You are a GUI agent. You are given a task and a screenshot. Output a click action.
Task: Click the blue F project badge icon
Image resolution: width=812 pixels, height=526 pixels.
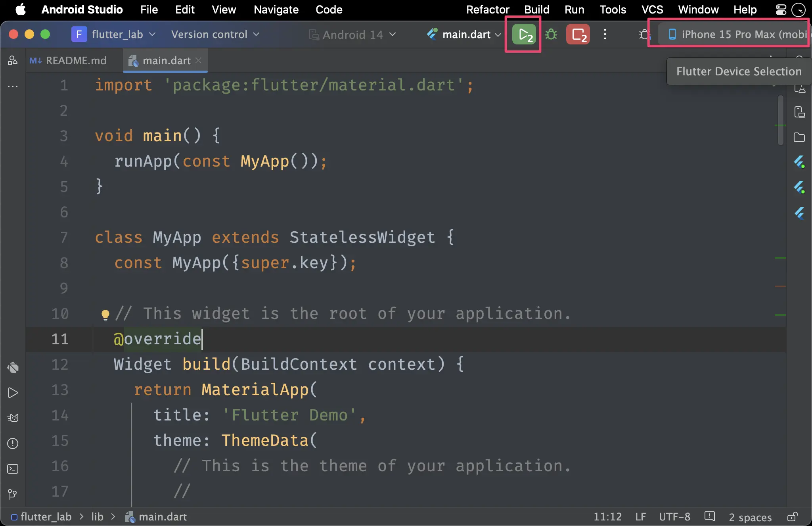pos(79,35)
